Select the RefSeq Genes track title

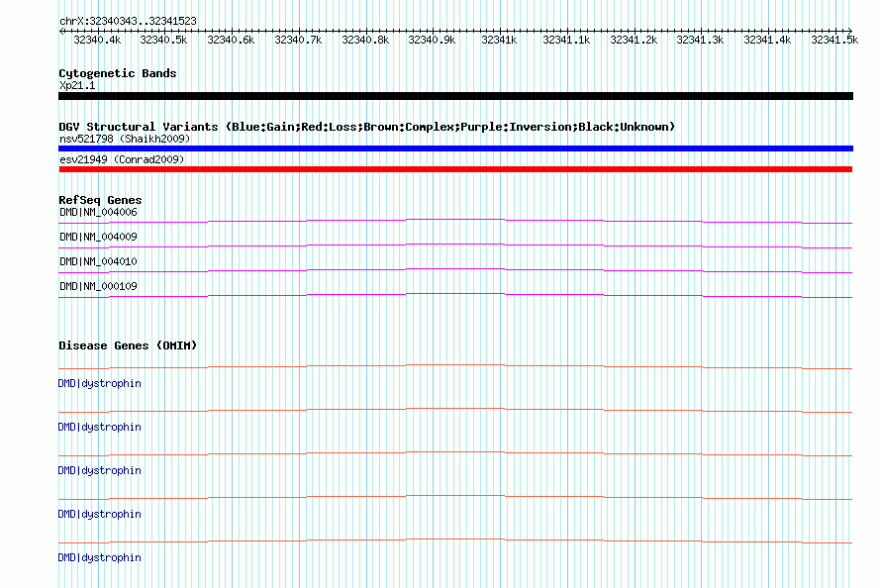click(x=100, y=200)
